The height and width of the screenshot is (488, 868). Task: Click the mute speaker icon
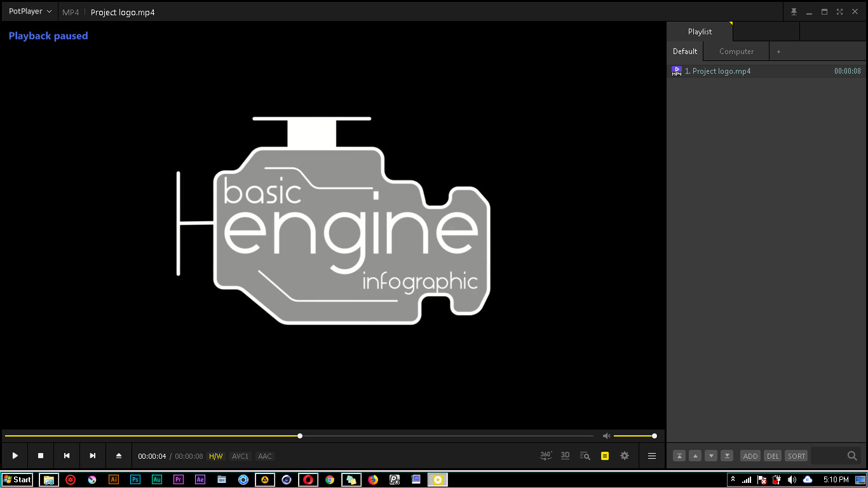(606, 435)
